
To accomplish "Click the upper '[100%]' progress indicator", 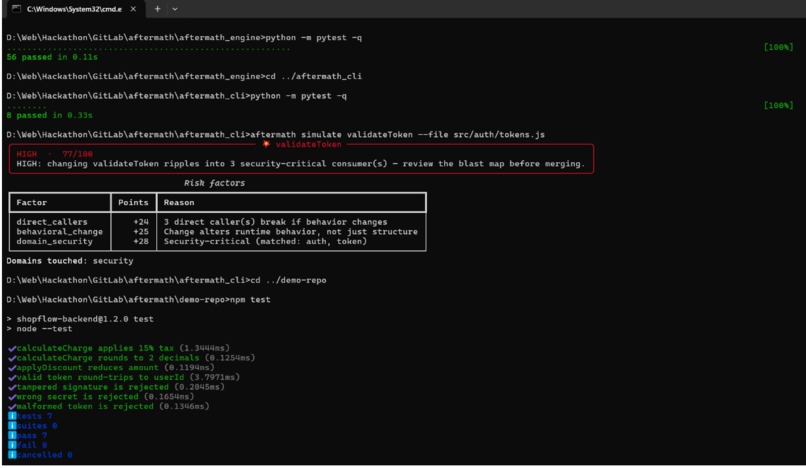I will coord(778,47).
